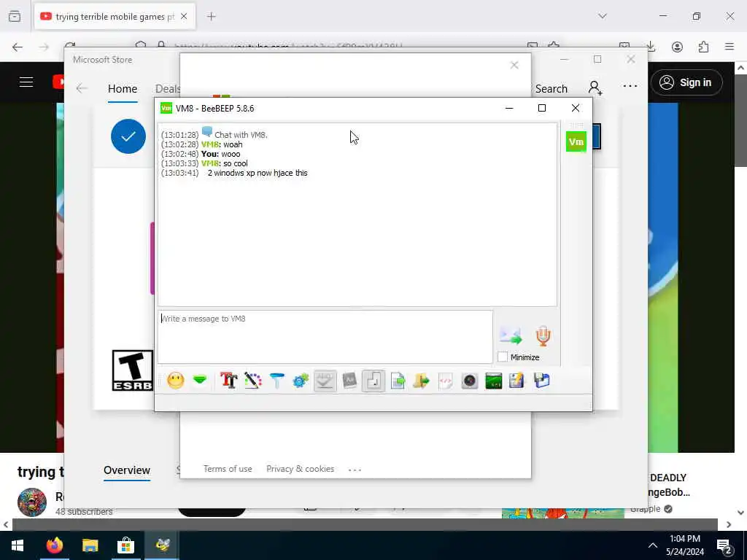Click the send folder icon
Viewport: 747px width, 560px height.
click(421, 381)
